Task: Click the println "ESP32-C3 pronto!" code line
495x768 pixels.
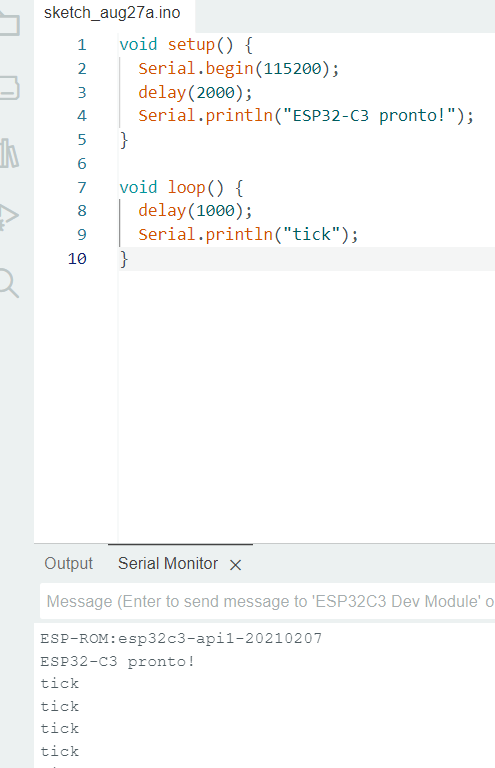Action: coord(306,116)
